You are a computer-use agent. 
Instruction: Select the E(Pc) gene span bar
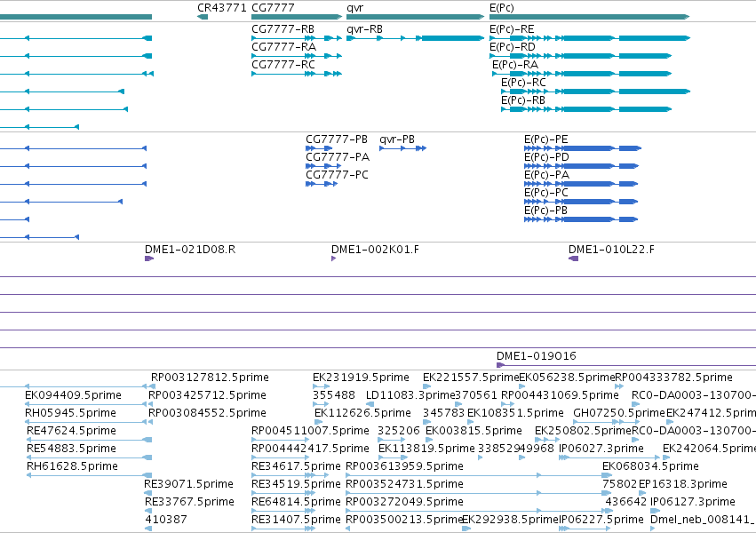589,18
